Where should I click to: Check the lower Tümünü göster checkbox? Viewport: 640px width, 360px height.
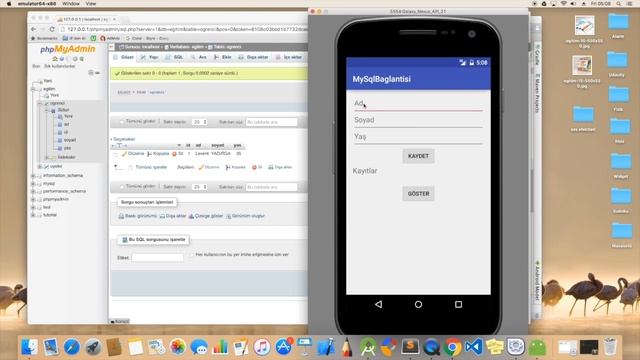[x=122, y=187]
